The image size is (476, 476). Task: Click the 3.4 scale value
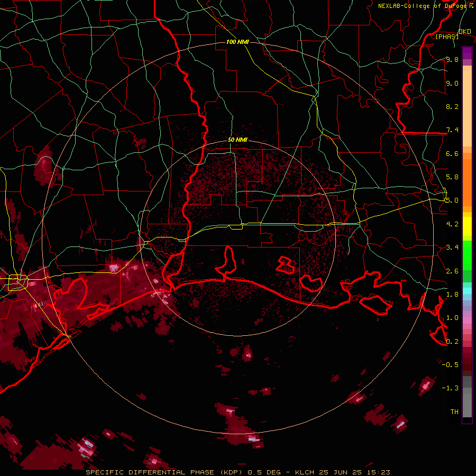coord(452,248)
